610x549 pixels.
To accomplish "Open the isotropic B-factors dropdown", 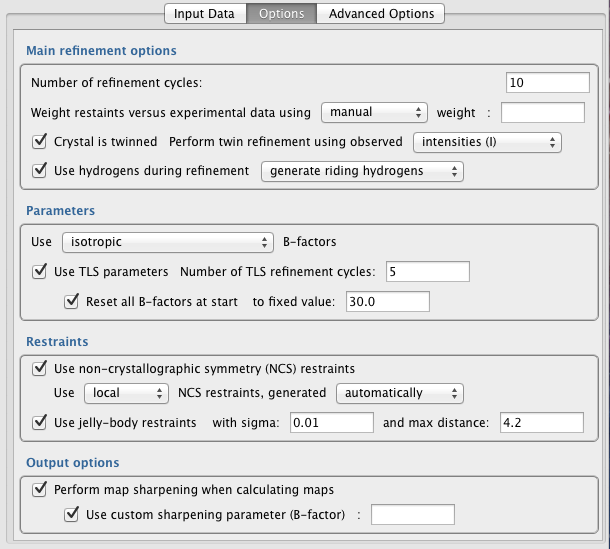I will point(167,242).
